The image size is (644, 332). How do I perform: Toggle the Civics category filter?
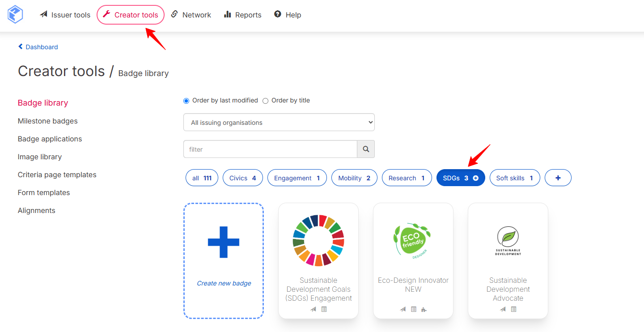coord(243,178)
